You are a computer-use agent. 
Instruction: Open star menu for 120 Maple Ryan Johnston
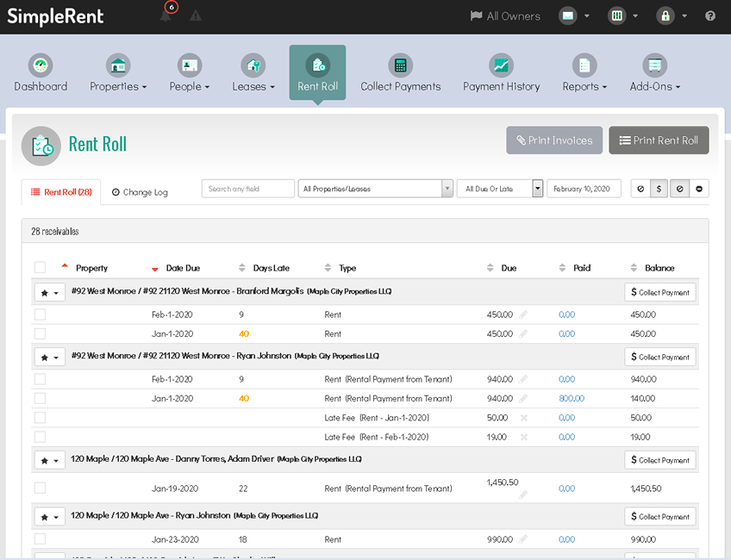49,517
